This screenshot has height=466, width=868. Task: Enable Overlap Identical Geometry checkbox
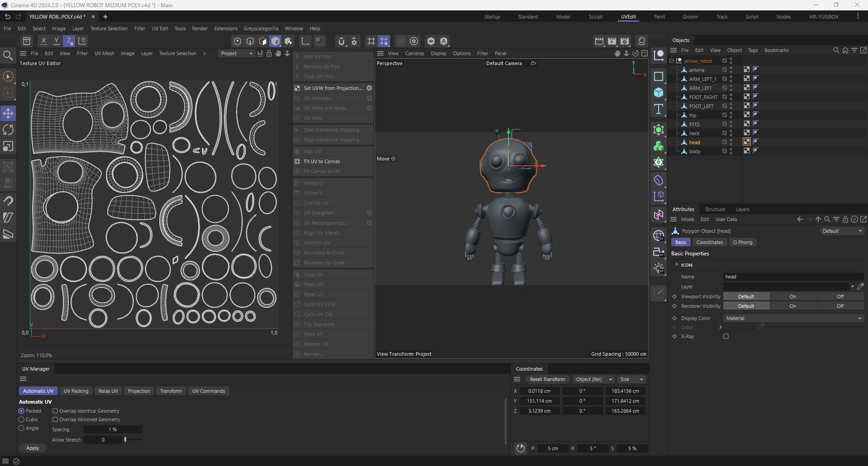tap(55, 411)
